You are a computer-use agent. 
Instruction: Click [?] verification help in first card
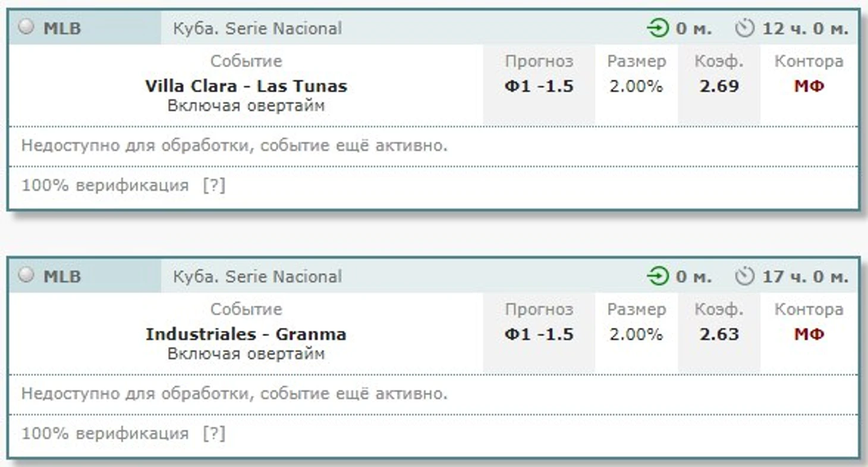point(214,186)
